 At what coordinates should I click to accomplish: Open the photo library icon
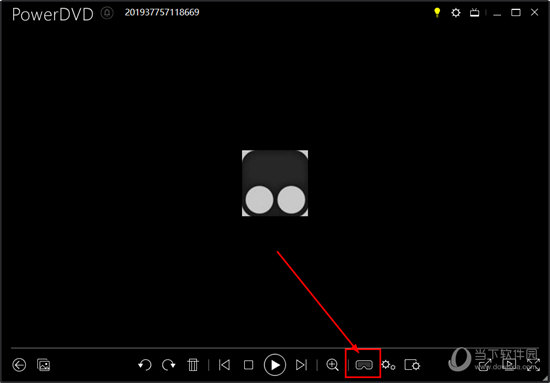pos(44,365)
